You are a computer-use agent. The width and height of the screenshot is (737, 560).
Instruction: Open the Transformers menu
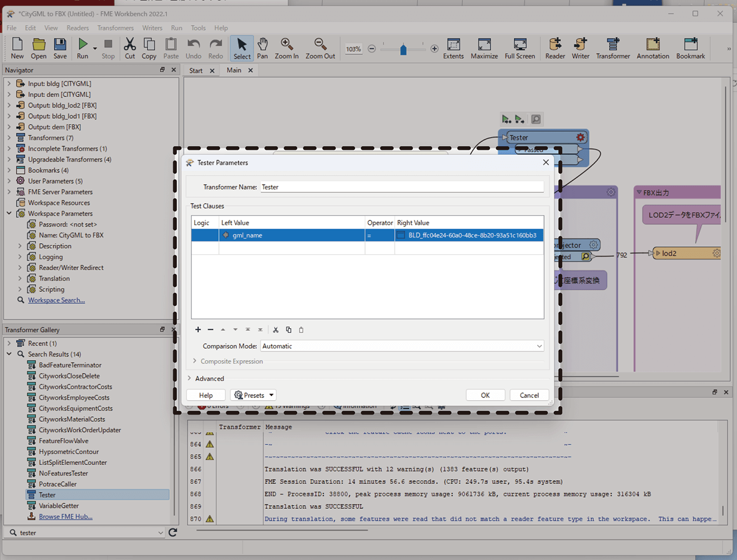[115, 28]
